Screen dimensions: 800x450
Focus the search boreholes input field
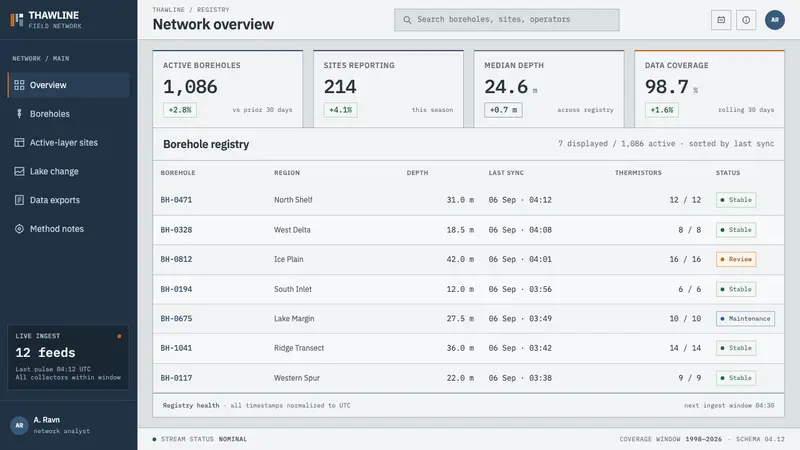point(507,20)
